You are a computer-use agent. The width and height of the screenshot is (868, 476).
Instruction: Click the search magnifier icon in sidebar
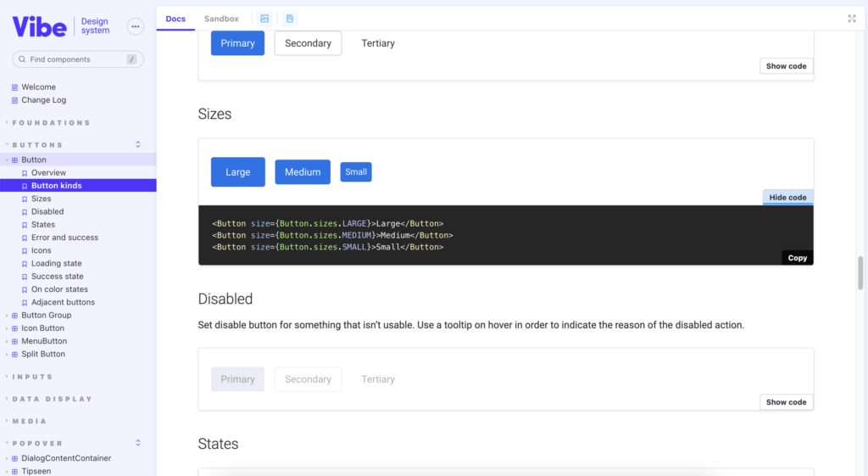coord(22,59)
